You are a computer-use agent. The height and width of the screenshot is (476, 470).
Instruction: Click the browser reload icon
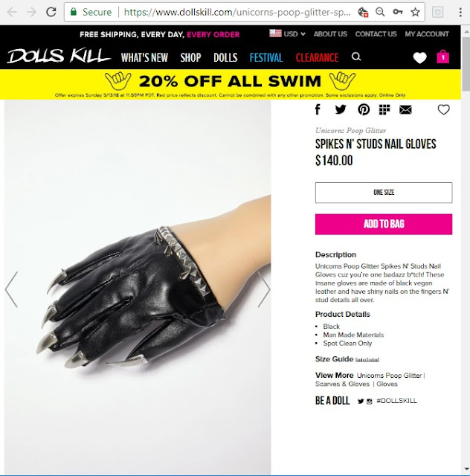point(51,12)
